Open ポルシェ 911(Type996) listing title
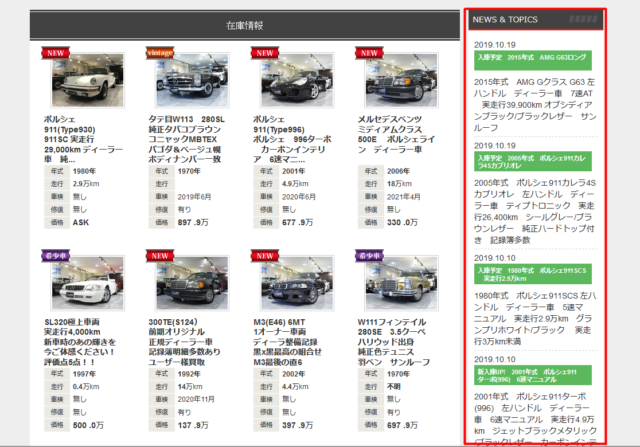This screenshot has height=447, width=640. [x=292, y=139]
